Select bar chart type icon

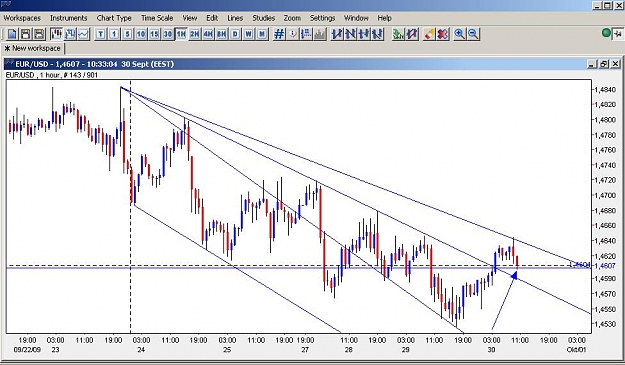coord(70,34)
